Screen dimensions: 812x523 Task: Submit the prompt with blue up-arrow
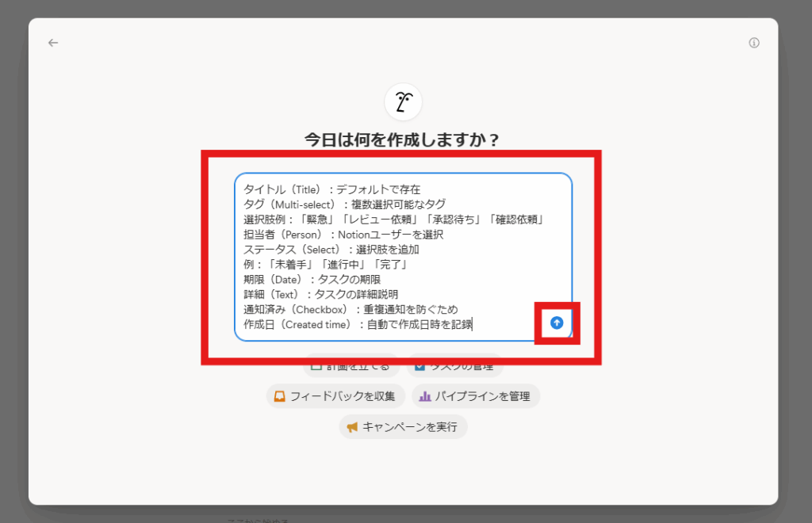tap(557, 323)
